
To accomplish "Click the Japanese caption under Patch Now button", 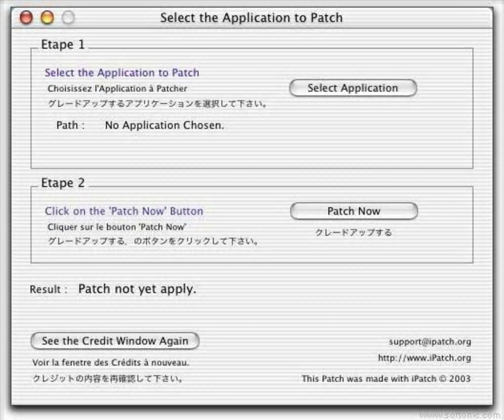I will point(354,232).
